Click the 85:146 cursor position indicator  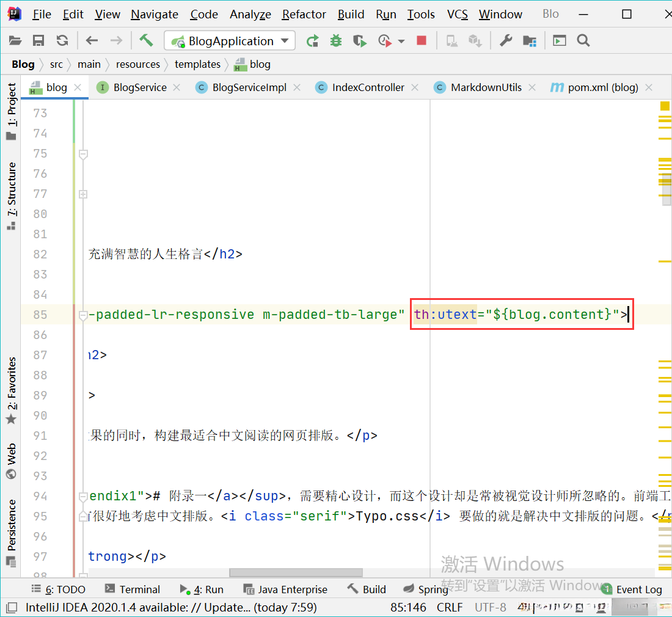pos(408,608)
